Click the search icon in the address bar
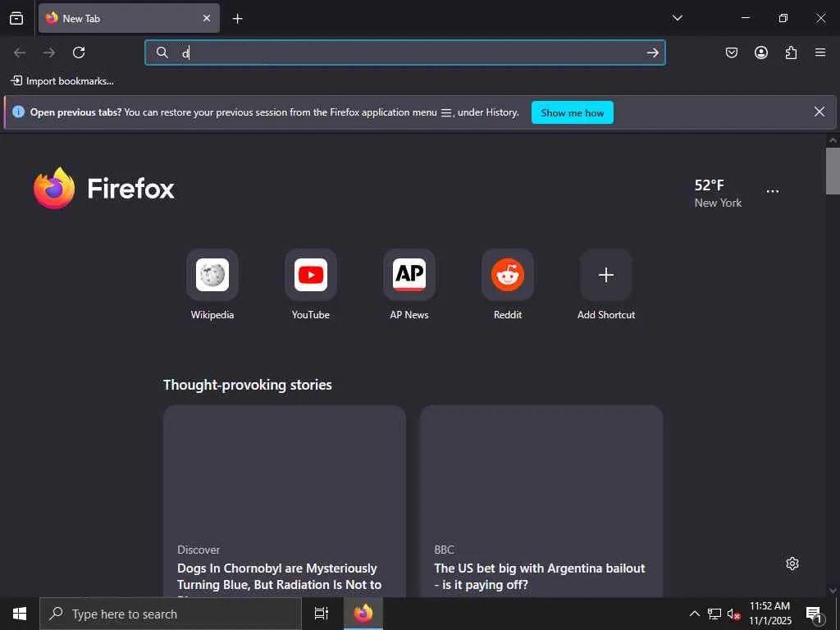Screen dimensions: 840x630 point(162,52)
